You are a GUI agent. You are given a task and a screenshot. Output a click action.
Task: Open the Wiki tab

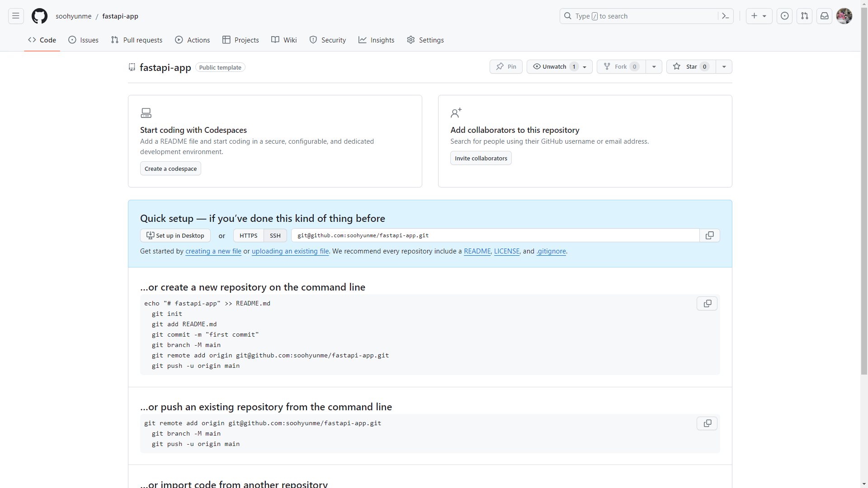tap(284, 40)
